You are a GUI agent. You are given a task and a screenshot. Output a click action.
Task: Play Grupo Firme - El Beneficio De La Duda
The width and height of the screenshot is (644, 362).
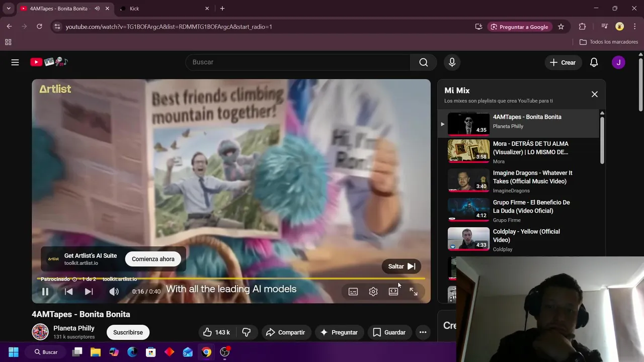click(518, 210)
